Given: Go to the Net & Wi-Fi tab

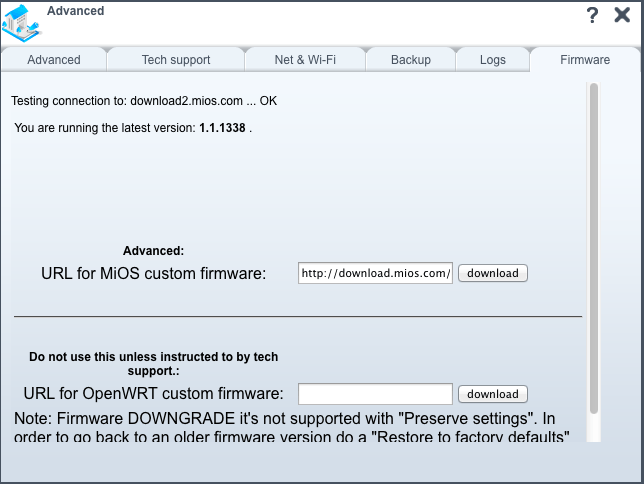Looking at the screenshot, I should point(305,60).
